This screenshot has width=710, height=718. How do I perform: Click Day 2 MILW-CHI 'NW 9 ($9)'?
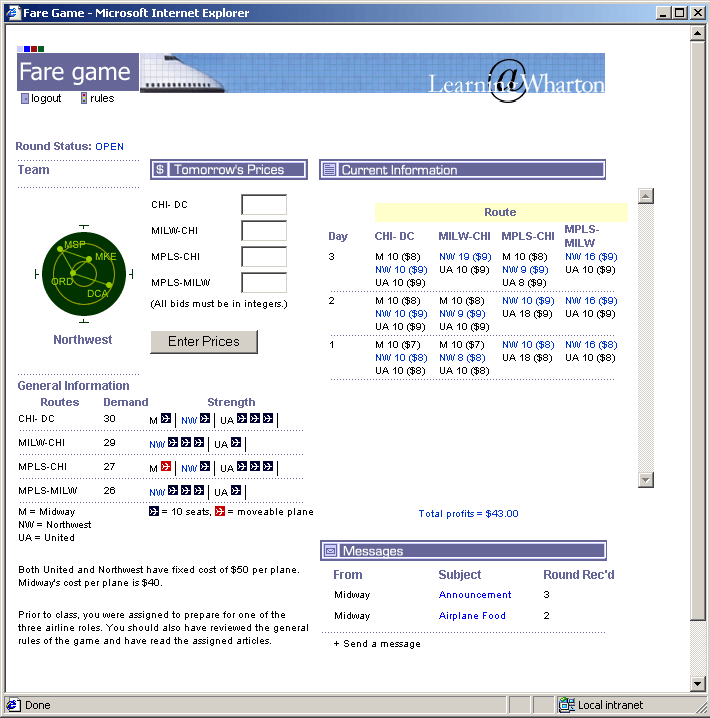click(x=462, y=314)
